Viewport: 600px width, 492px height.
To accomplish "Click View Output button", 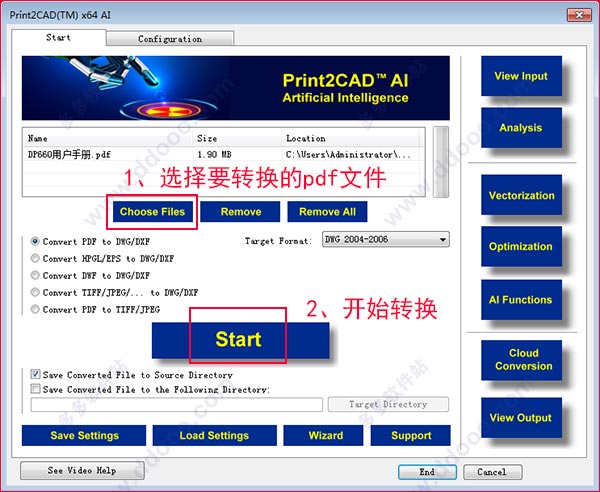I will (x=521, y=417).
